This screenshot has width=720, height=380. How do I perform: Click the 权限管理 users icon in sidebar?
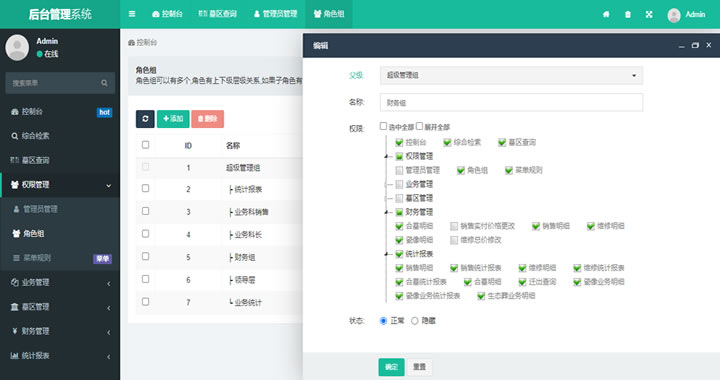click(15, 184)
